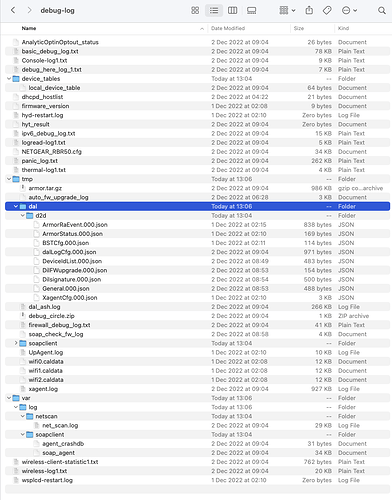The image size is (392, 500).
Task: Switch to column view
Action: pyautogui.click(x=232, y=10)
